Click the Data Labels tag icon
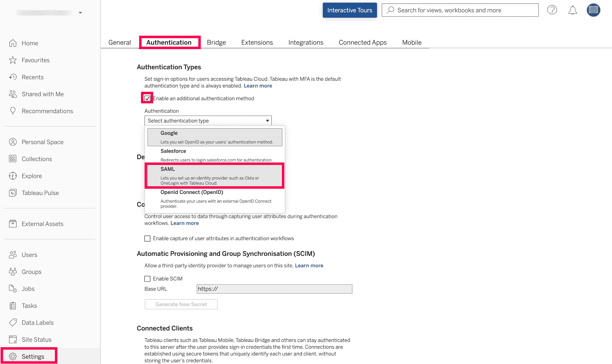Viewport: 612px width, 364px height. [13, 322]
